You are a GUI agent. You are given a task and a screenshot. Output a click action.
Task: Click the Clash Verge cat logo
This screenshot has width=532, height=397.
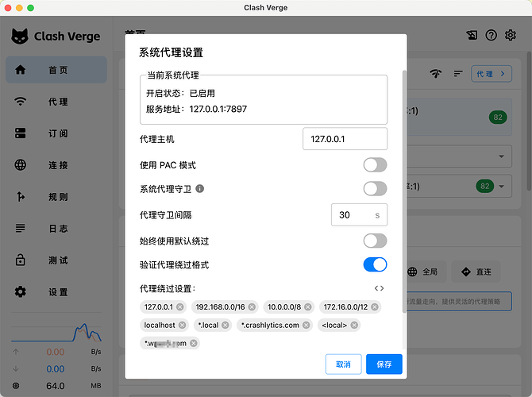point(20,36)
